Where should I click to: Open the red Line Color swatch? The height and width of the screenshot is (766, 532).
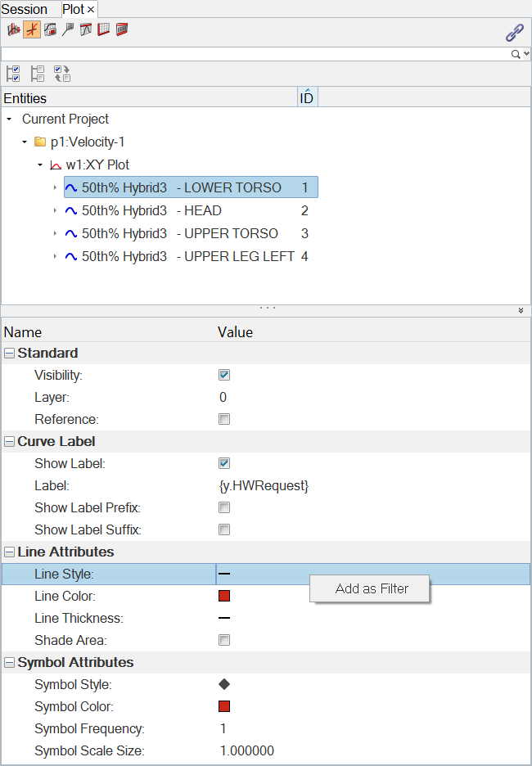224,596
